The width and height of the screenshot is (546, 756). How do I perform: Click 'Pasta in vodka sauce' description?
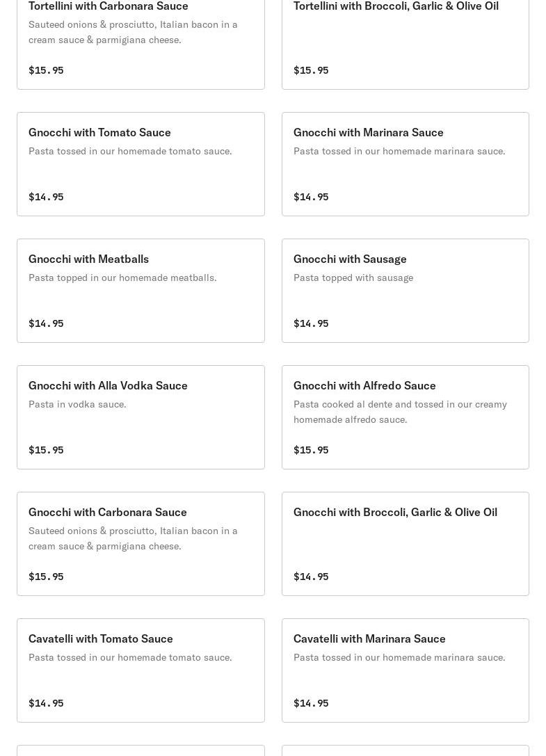pyautogui.click(x=77, y=404)
